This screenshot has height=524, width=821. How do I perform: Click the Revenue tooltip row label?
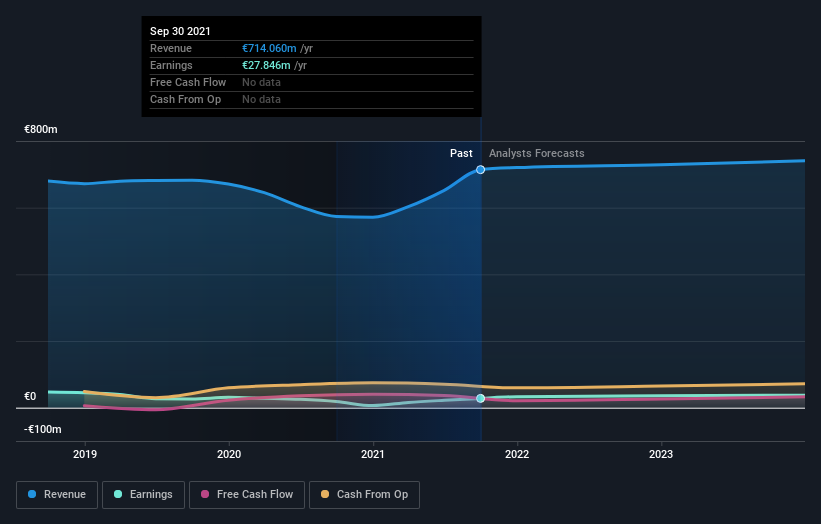tap(171, 48)
